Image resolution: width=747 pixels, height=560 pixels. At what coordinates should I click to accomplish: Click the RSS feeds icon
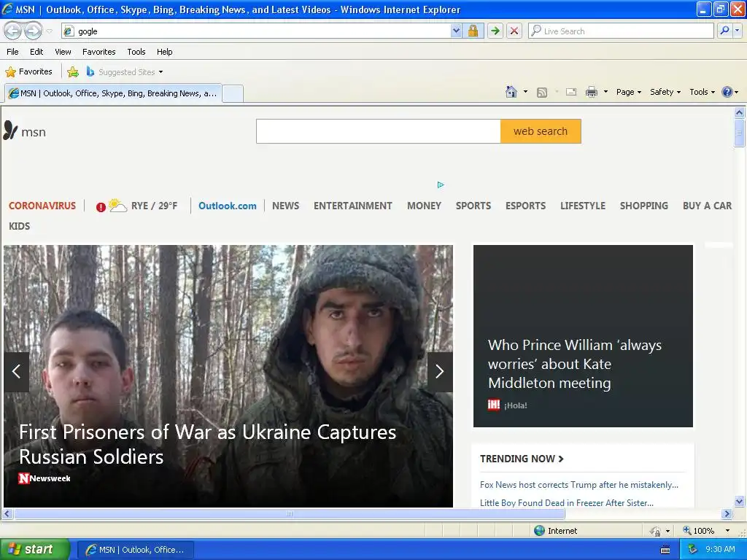click(x=542, y=93)
